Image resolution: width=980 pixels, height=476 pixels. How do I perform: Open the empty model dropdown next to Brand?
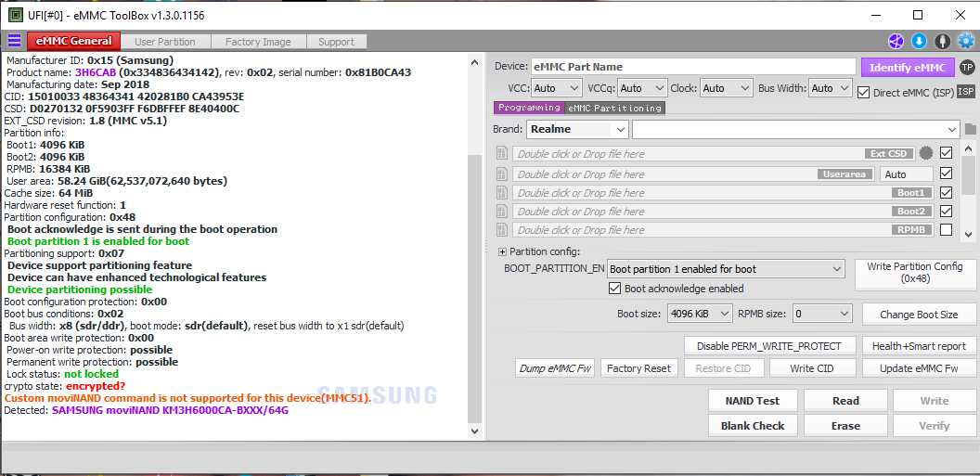pos(795,129)
